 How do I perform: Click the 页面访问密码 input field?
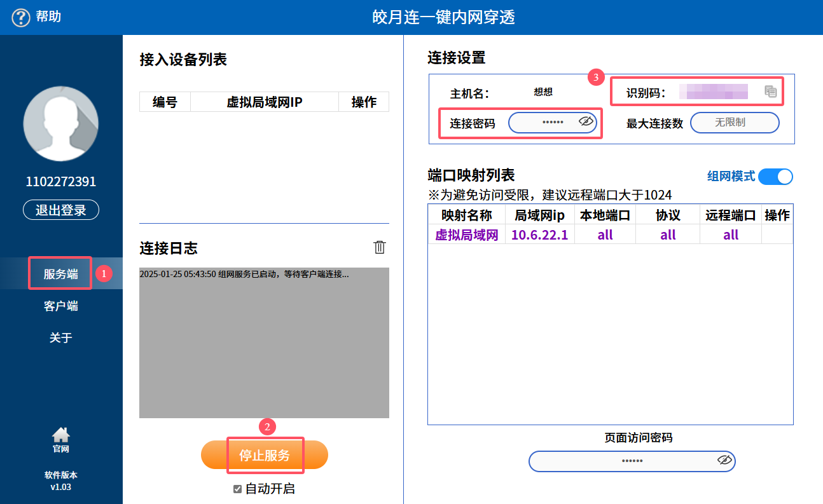(632, 461)
